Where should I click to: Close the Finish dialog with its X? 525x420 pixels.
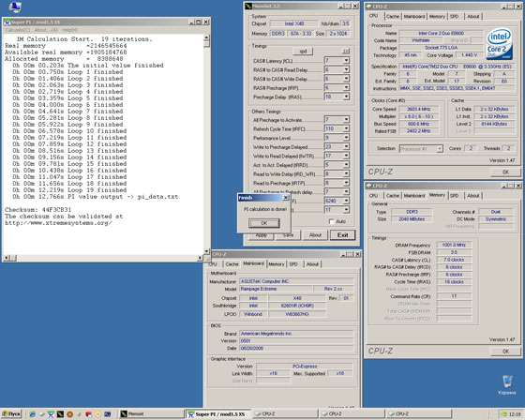[286, 198]
